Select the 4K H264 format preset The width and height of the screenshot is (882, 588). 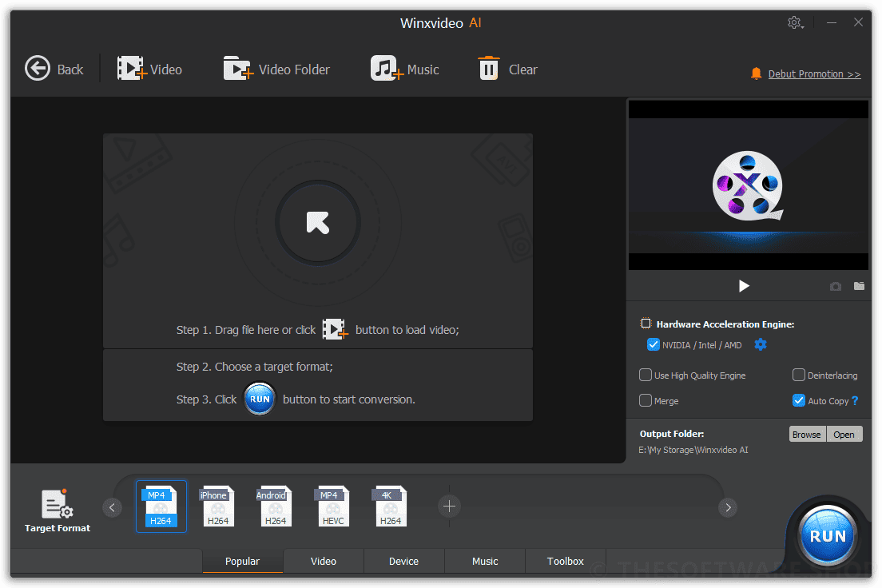390,507
